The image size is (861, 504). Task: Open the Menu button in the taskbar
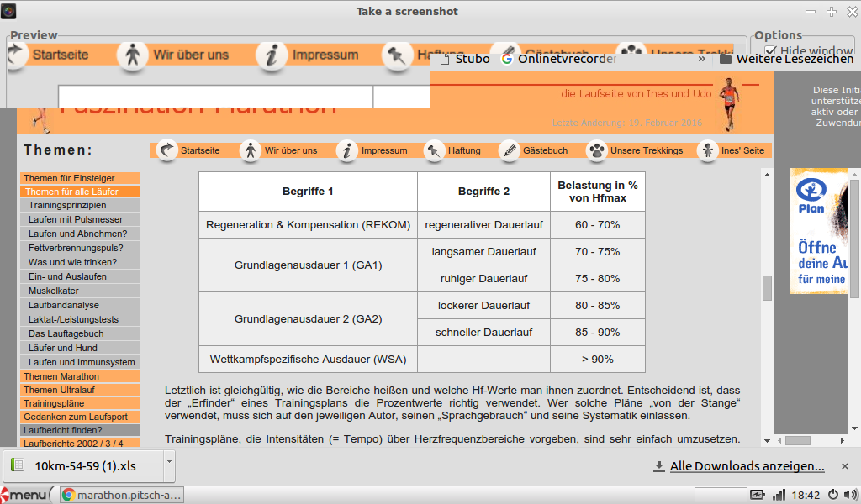25,495
